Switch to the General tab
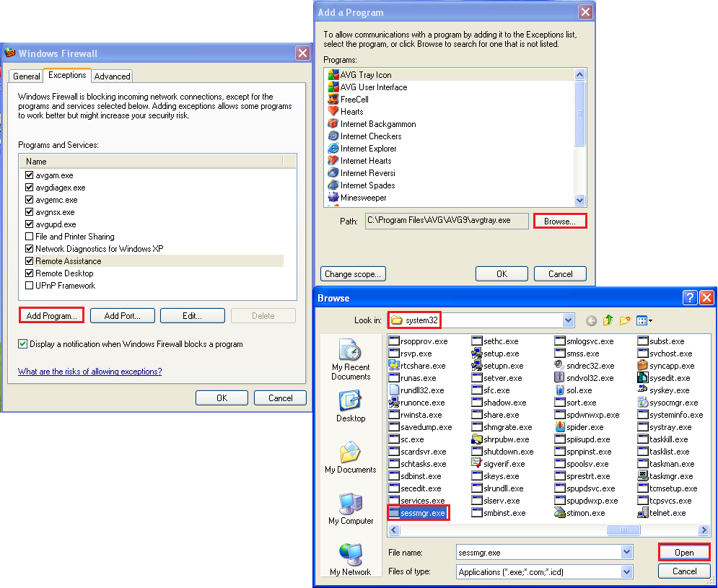718x588 pixels. click(x=27, y=76)
